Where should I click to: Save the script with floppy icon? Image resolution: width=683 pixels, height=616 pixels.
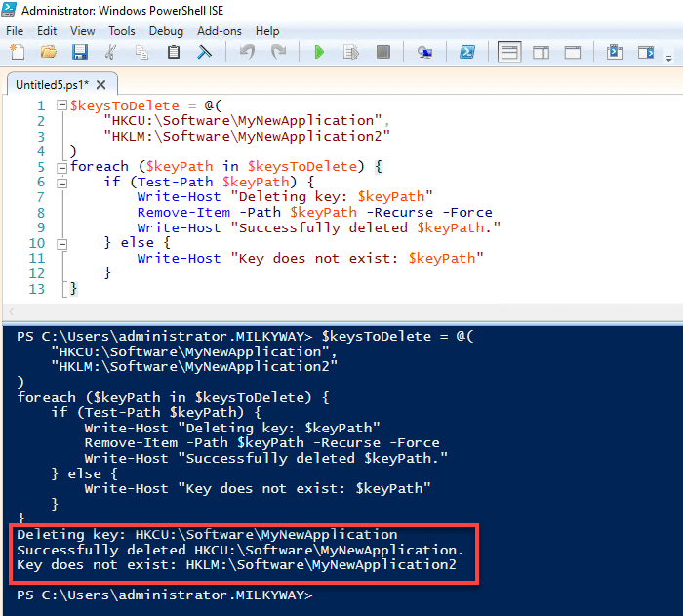pos(80,53)
